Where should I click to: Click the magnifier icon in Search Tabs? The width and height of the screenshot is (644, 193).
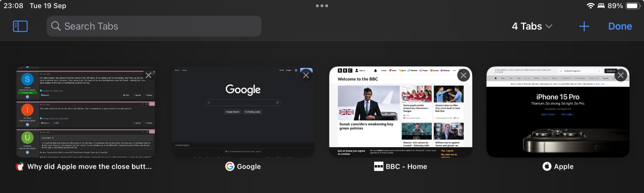click(x=56, y=26)
